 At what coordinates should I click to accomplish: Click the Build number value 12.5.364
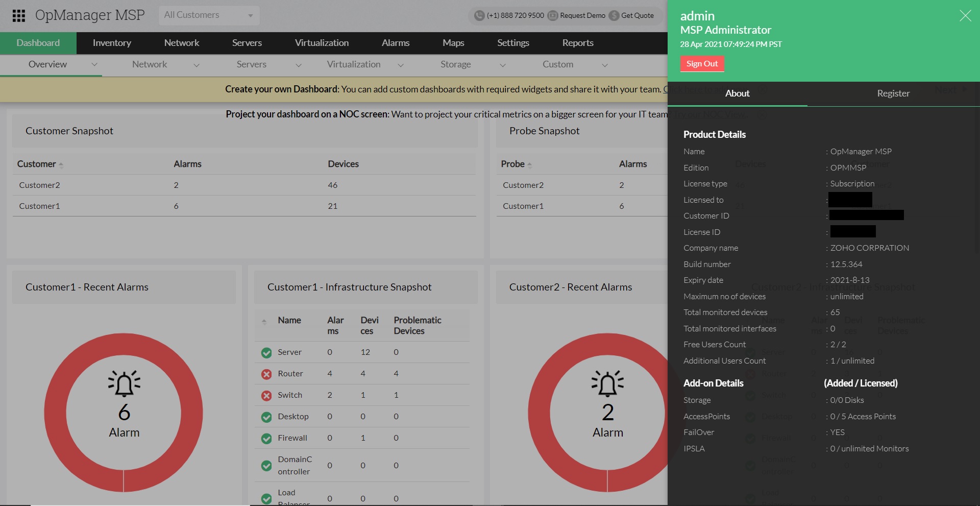pos(846,264)
